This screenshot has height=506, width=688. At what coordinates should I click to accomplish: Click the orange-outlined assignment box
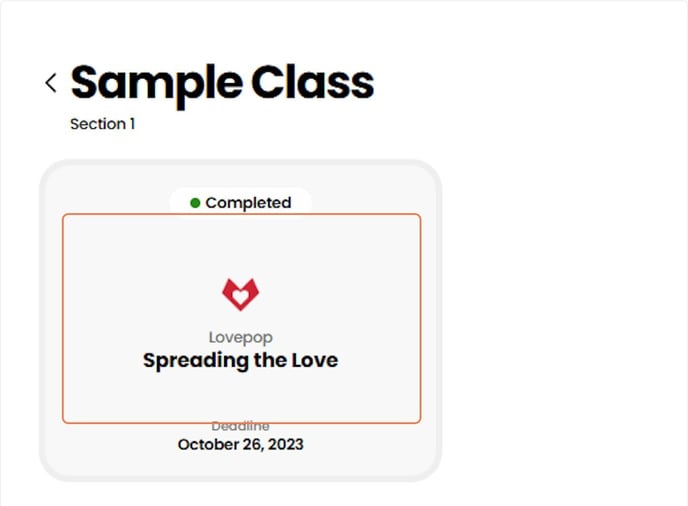click(x=240, y=250)
